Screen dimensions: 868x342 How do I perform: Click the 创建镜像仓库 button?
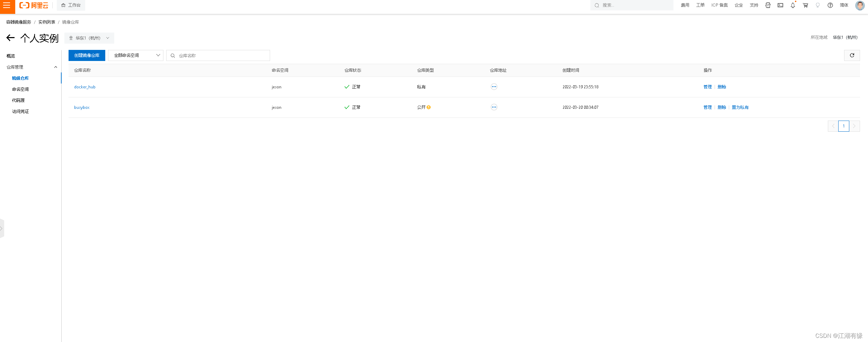[87, 55]
